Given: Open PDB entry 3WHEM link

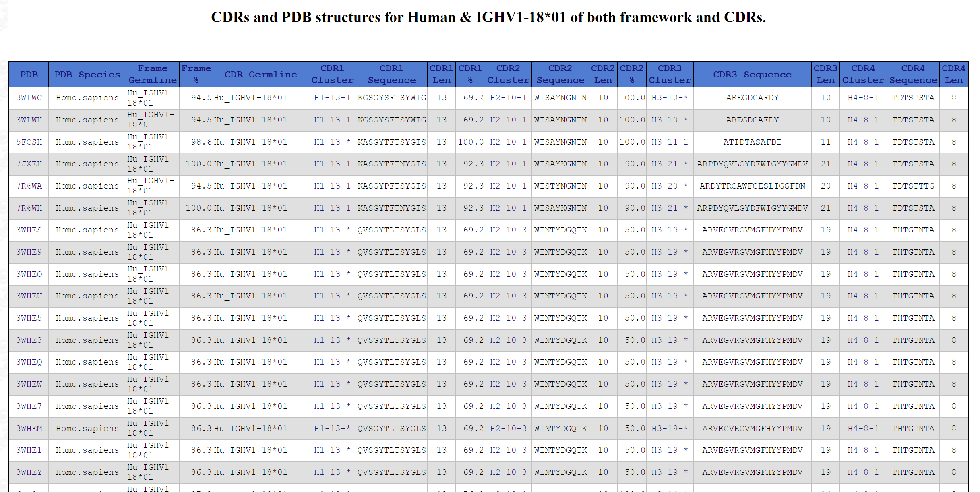Looking at the screenshot, I should coord(29,429).
